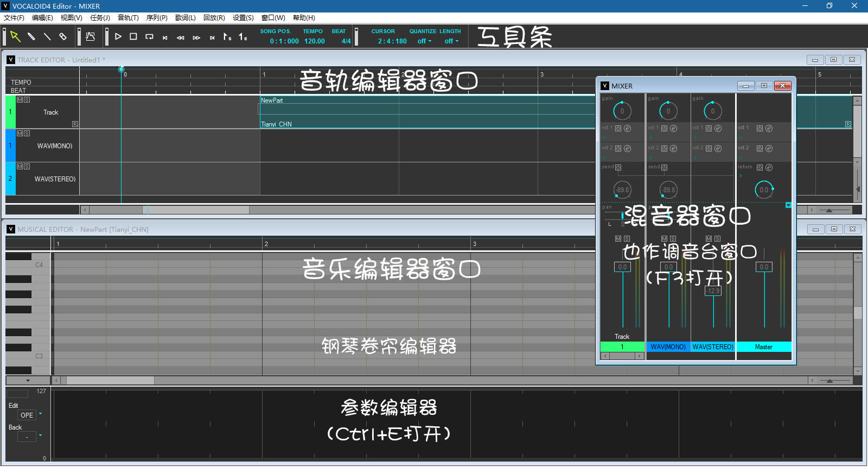Open the 设置(S) menu
This screenshot has height=467, width=868.
click(243, 18)
